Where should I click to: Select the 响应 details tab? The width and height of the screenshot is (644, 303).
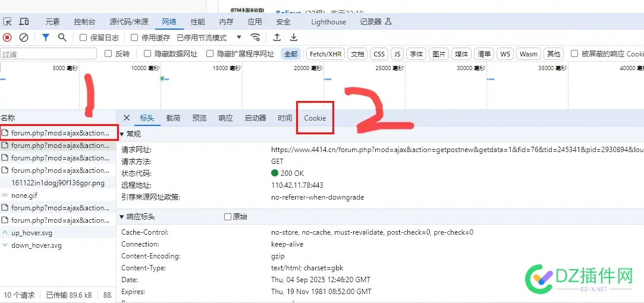[225, 118]
